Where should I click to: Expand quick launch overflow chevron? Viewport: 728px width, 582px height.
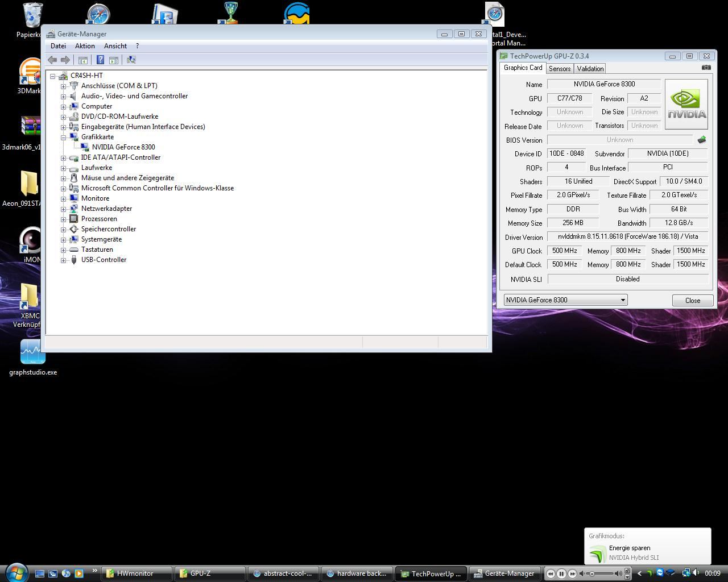(94, 571)
